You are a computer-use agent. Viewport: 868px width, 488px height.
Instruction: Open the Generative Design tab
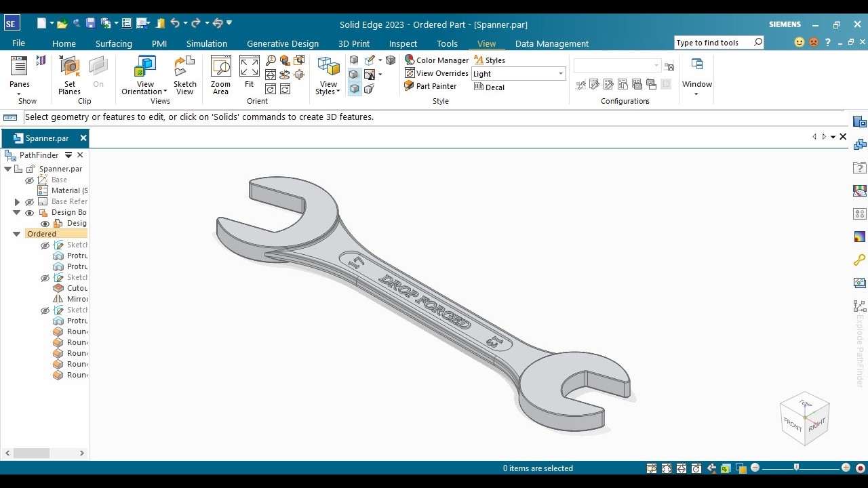pyautogui.click(x=283, y=43)
